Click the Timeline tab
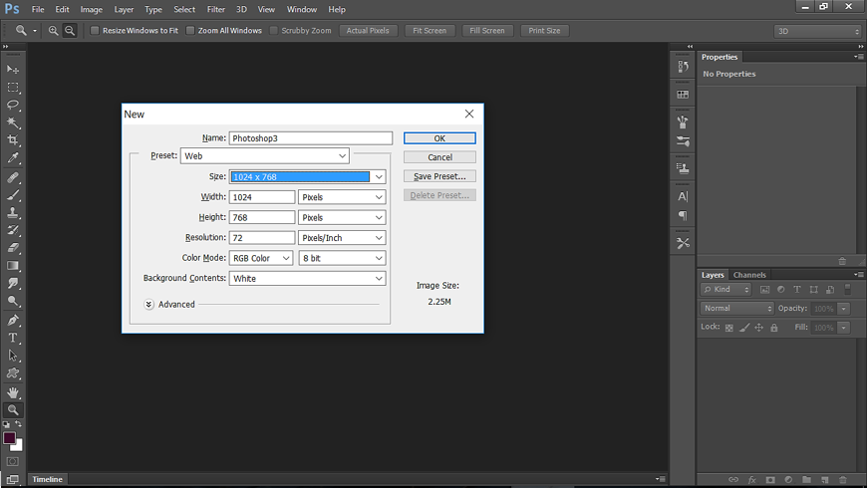This screenshot has height=490, width=868. [47, 479]
